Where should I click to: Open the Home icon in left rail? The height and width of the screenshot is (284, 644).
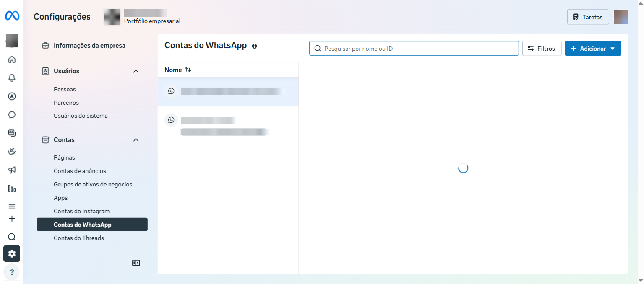(x=12, y=59)
